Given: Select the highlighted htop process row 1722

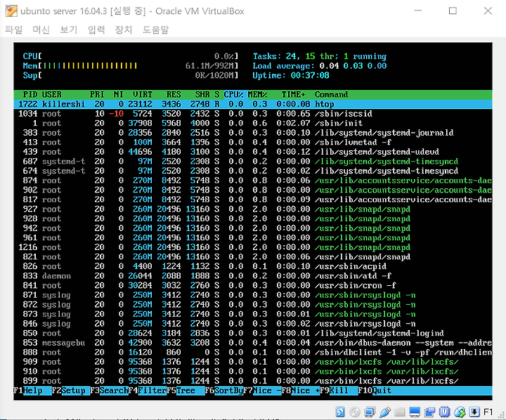Looking at the screenshot, I should (x=253, y=104).
